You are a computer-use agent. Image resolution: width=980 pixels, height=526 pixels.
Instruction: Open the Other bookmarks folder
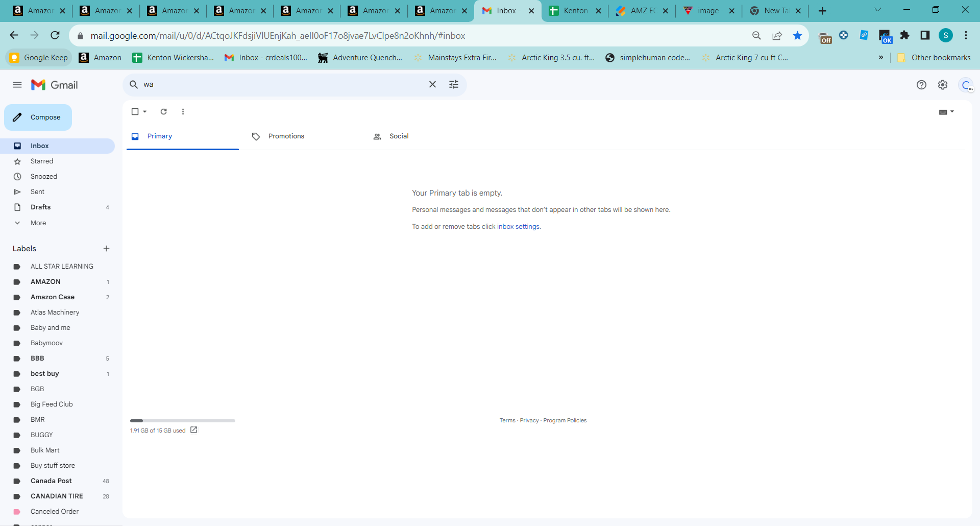[934, 58]
